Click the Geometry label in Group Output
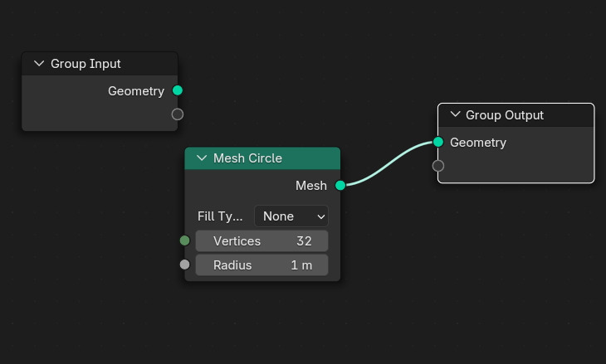 point(478,143)
